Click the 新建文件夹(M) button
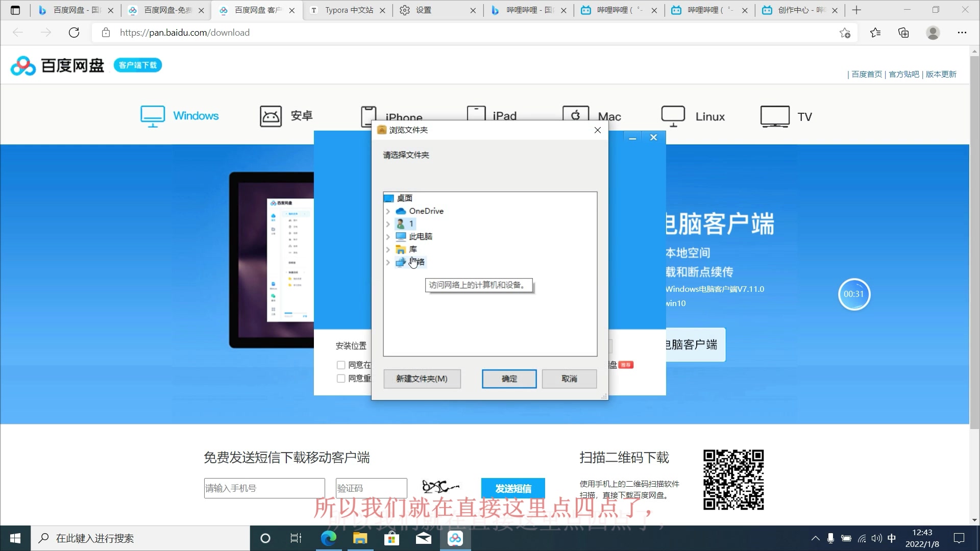The width and height of the screenshot is (980, 551). click(x=422, y=379)
